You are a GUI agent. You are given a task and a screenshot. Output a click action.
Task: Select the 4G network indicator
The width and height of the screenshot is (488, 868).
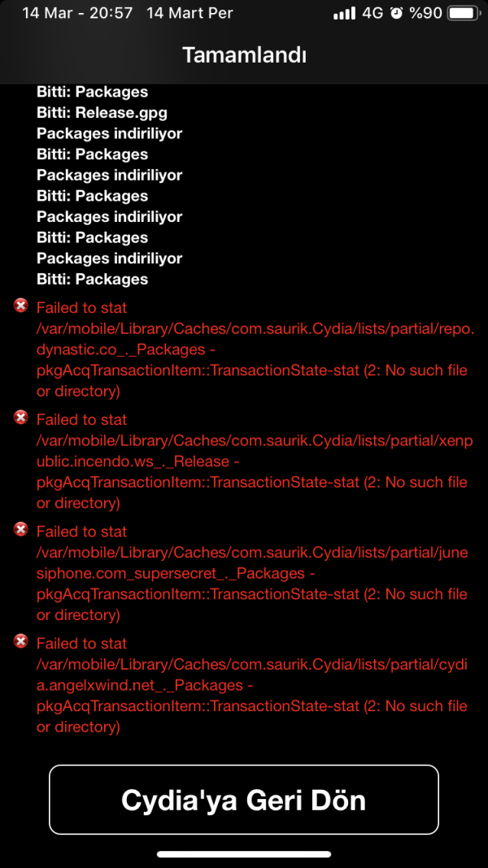click(374, 12)
